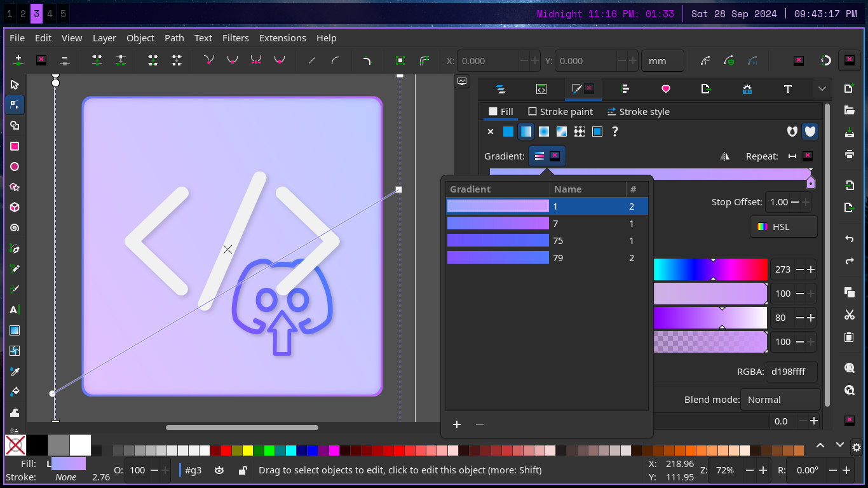
Task: Click the insert new nodes icon
Action: click(18, 60)
